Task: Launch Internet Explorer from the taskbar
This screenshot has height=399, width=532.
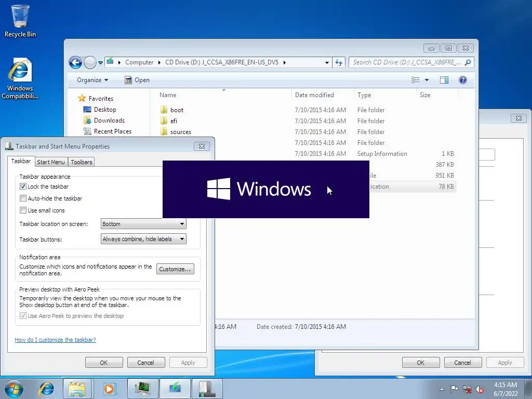Action: (x=46, y=389)
